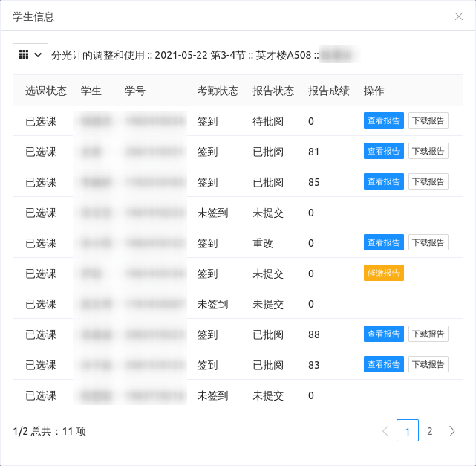
Task: View report for student scored 81
Action: click(x=383, y=152)
